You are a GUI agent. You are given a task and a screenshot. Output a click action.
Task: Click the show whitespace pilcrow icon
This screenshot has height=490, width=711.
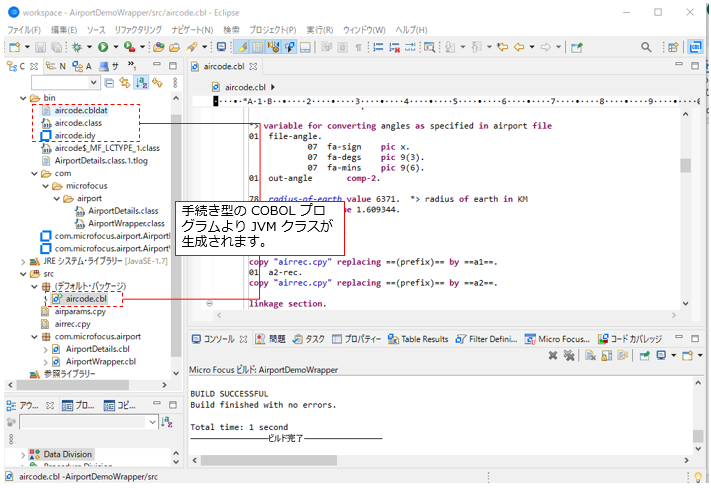[x=358, y=47]
